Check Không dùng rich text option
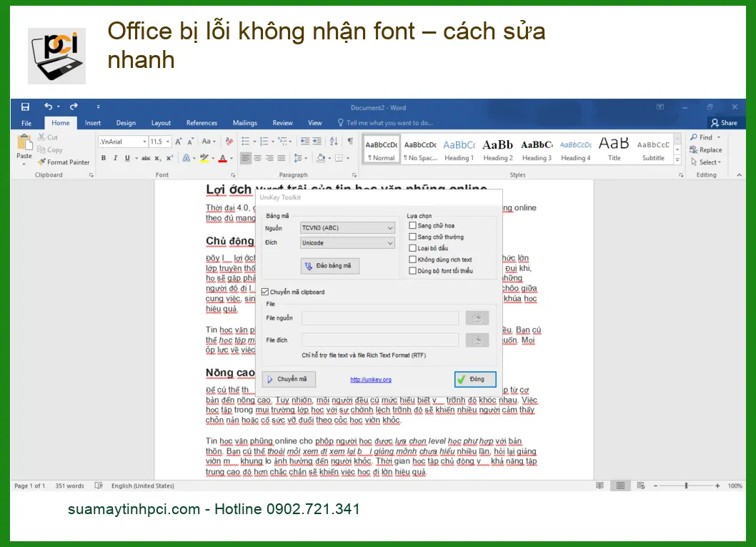The image size is (756, 547). 412,260
